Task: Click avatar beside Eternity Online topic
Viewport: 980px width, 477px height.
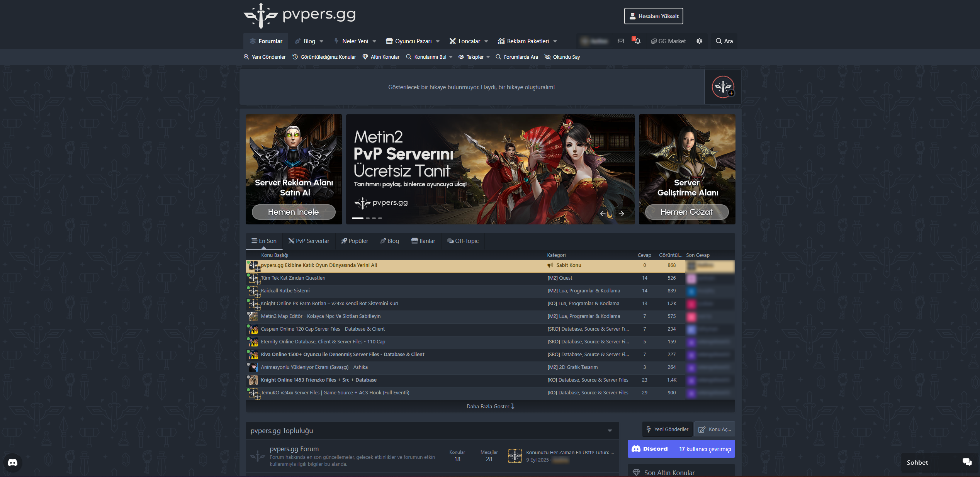Action: (253, 342)
